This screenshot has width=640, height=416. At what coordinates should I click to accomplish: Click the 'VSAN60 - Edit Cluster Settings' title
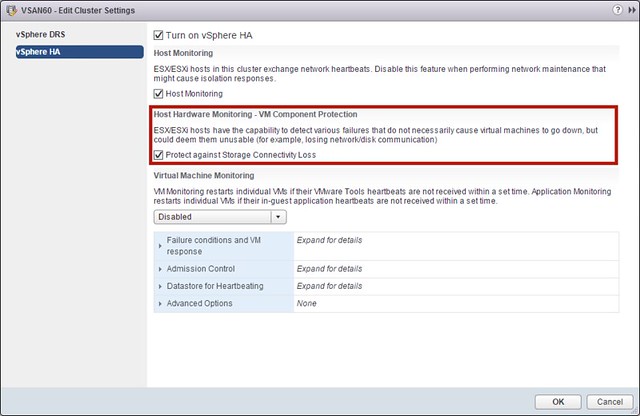78,10
